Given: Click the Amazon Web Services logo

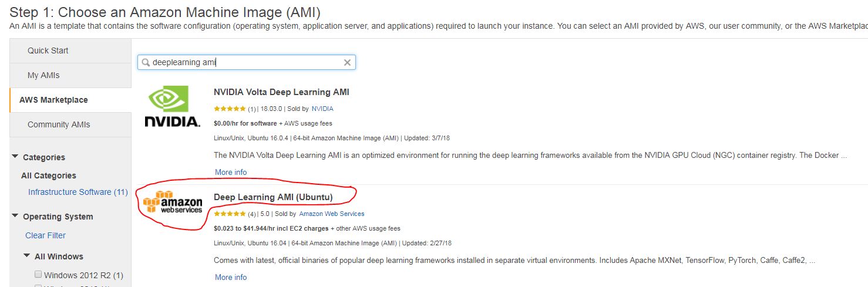Looking at the screenshot, I should point(173,202).
